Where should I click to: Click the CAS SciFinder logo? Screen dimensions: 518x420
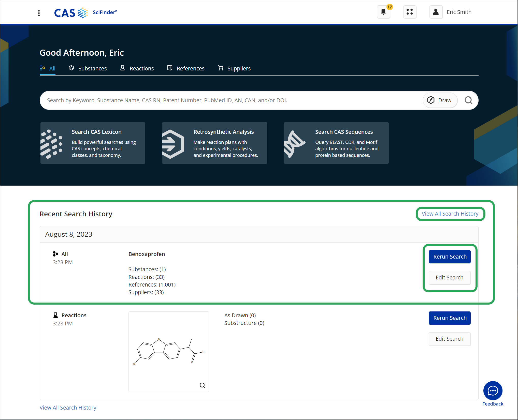[85, 13]
